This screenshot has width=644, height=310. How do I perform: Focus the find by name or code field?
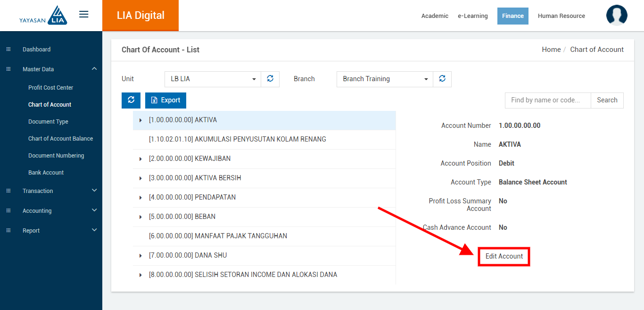547,100
